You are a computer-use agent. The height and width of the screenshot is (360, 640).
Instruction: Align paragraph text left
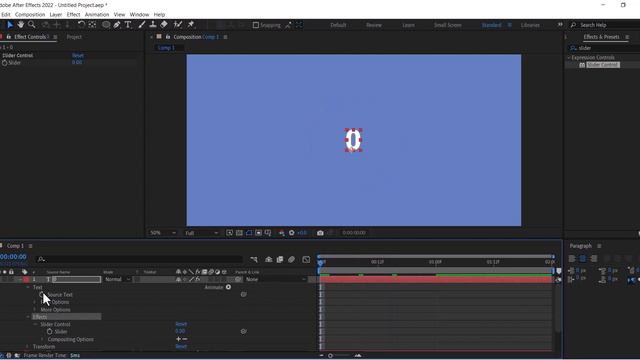pos(572,259)
